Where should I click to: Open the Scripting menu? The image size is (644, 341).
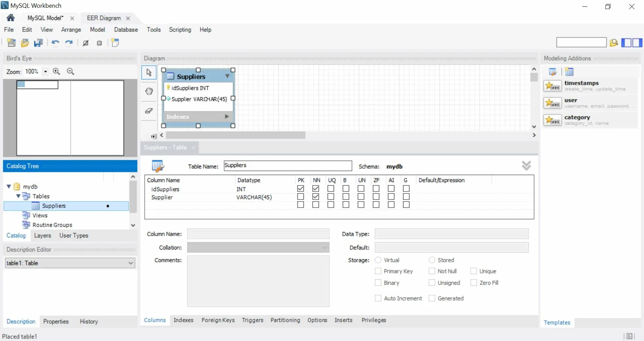coord(180,30)
